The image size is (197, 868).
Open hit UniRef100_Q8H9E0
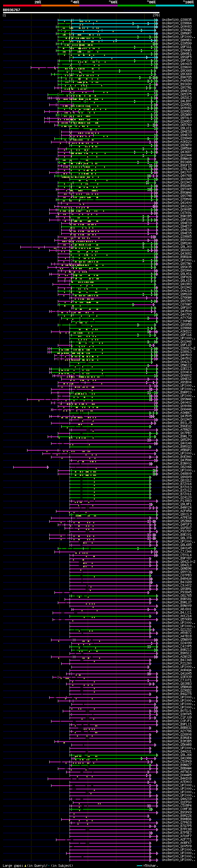pos(177,40)
